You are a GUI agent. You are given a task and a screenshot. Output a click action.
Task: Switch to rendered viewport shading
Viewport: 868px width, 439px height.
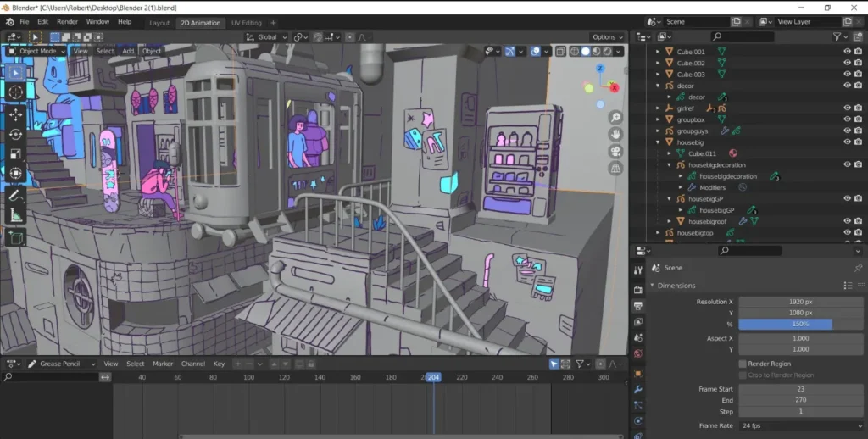pos(607,52)
